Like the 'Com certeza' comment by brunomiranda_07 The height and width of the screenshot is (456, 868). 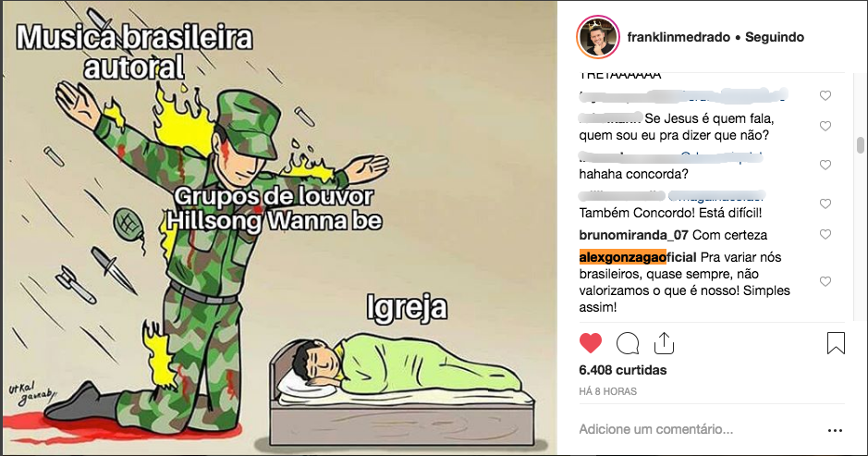[x=825, y=234]
